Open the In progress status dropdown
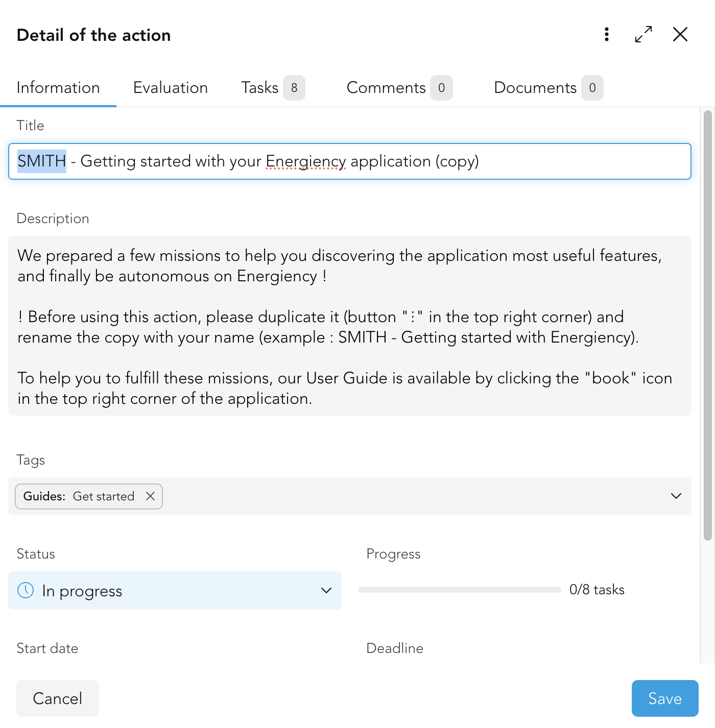Viewport: 715px width, 728px height. [x=175, y=590]
